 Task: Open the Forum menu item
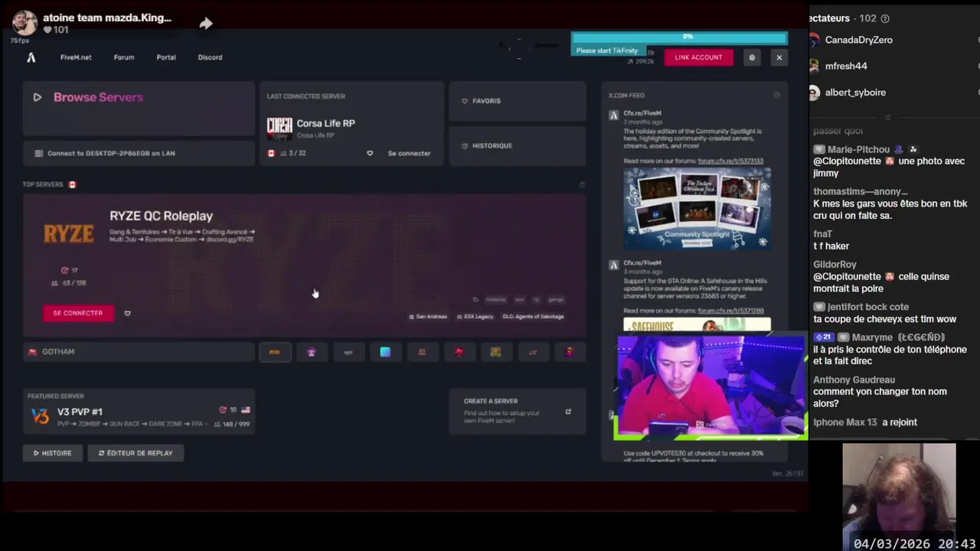click(124, 57)
